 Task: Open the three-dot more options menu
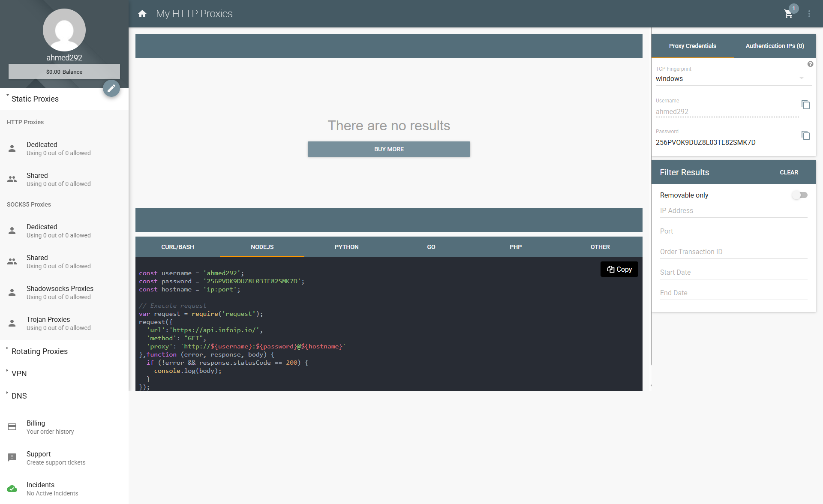click(x=809, y=14)
